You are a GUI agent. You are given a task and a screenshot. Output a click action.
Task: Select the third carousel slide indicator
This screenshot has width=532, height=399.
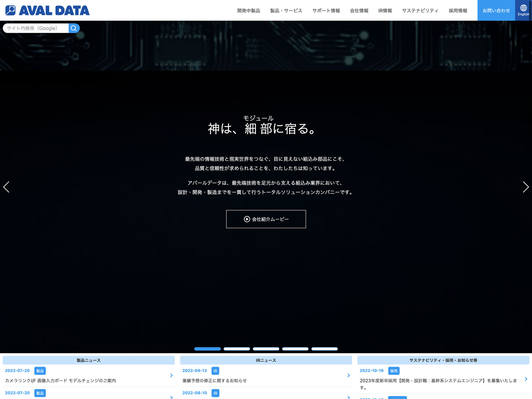click(266, 349)
